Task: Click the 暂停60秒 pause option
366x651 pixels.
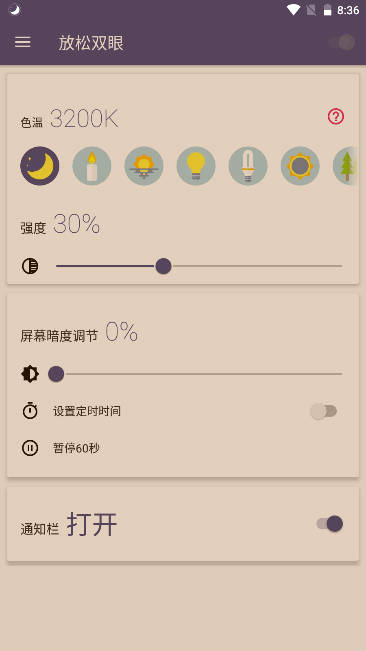Action: pos(76,448)
